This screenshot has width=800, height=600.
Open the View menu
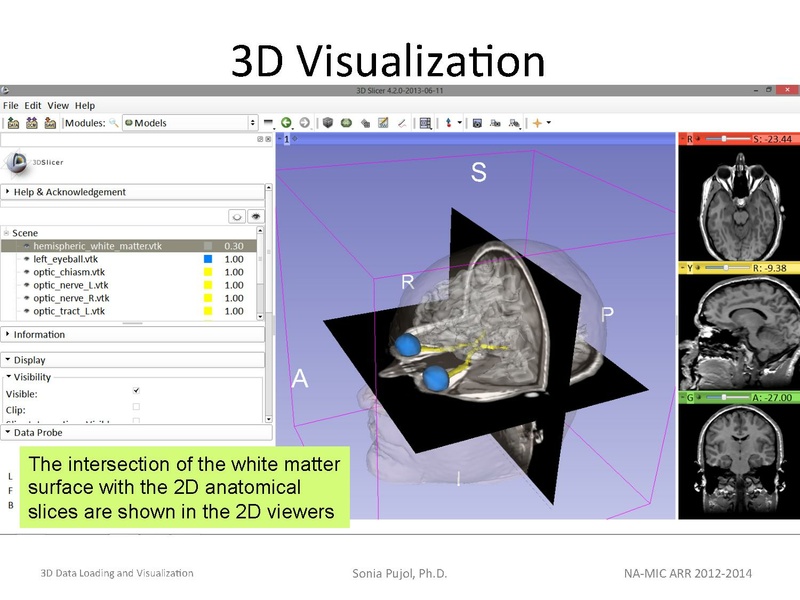point(58,106)
